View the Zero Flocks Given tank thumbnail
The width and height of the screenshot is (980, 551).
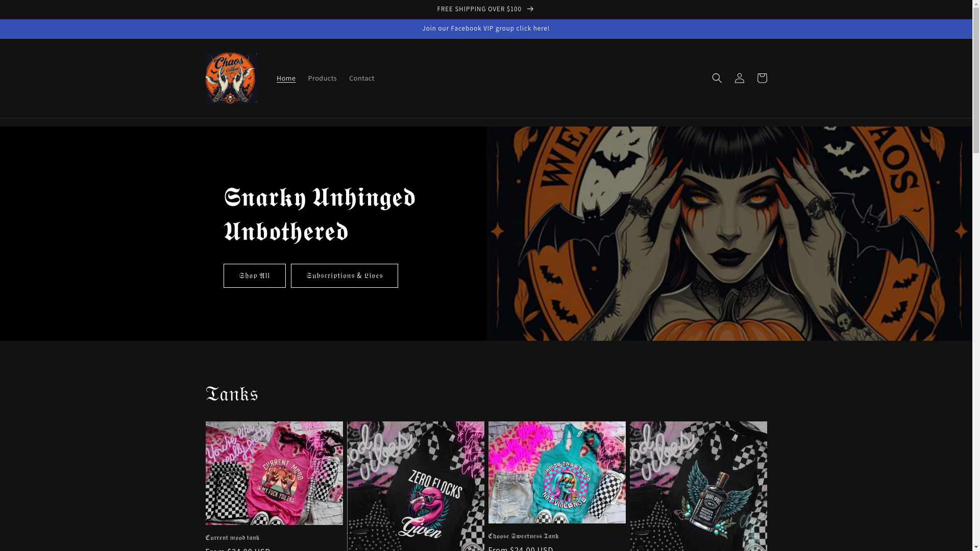coord(415,486)
